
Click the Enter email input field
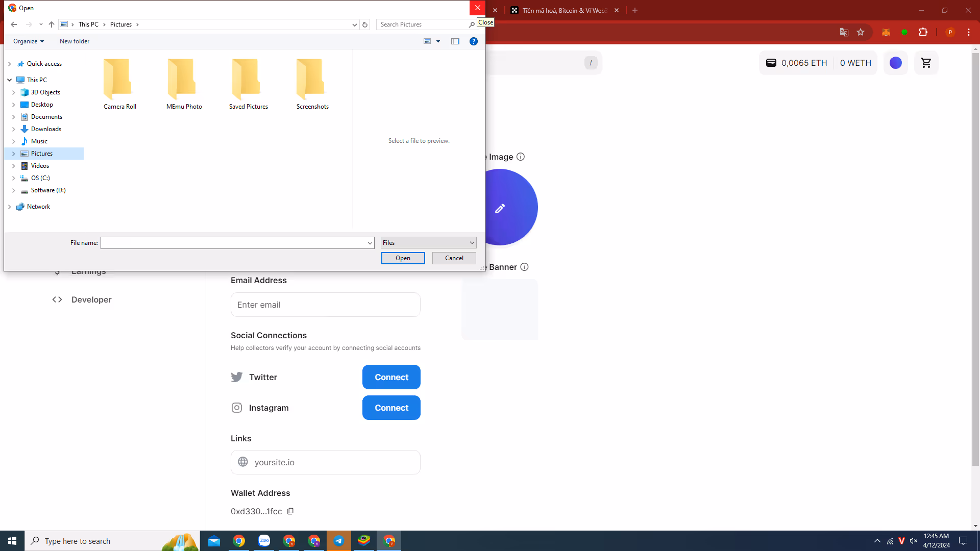326,305
